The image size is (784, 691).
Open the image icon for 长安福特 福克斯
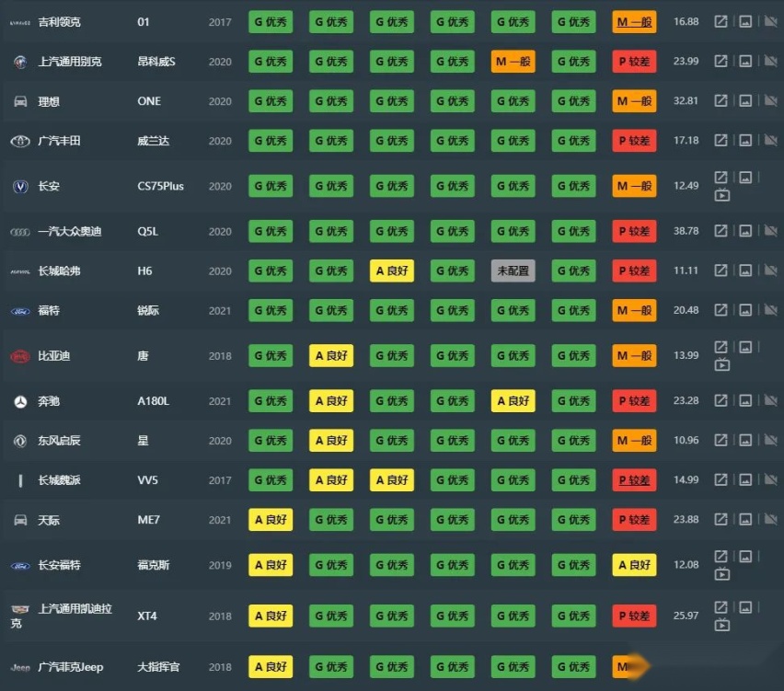pyautogui.click(x=745, y=556)
